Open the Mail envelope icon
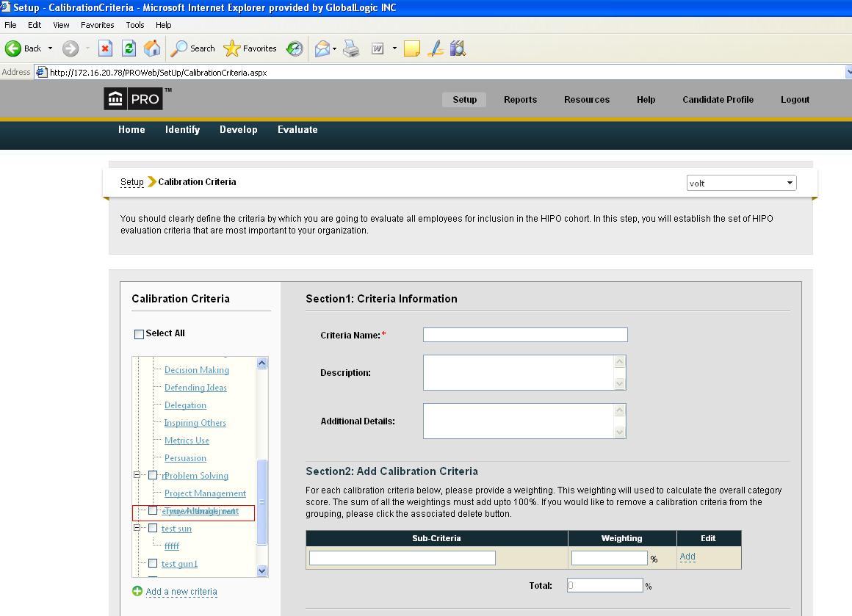This screenshot has height=616, width=852. (x=322, y=49)
